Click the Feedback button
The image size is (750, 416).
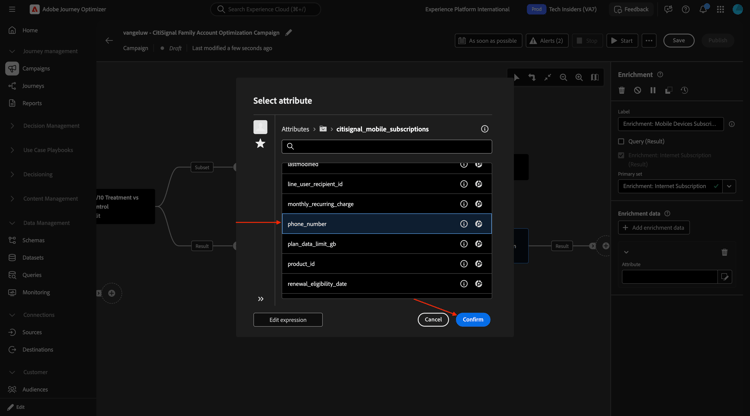631,9
